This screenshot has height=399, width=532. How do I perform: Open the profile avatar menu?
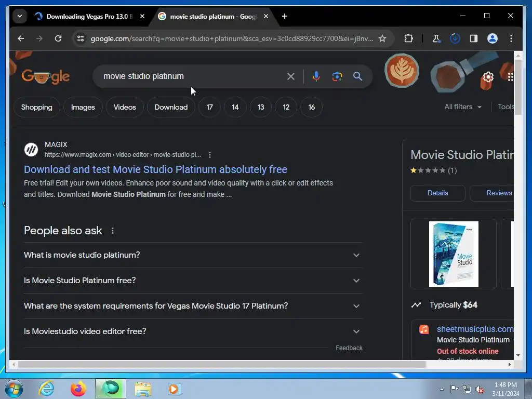(x=493, y=38)
